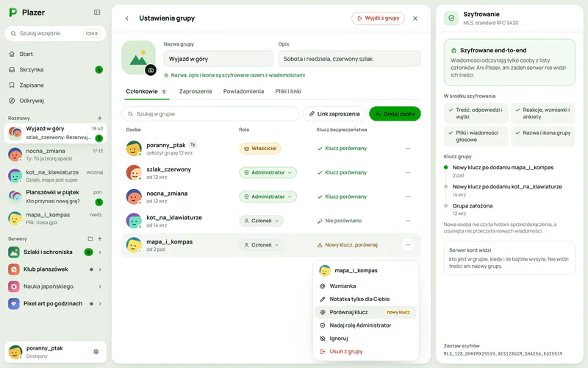Go back from Ustawienia grupy
588x368 pixels.
click(127, 18)
